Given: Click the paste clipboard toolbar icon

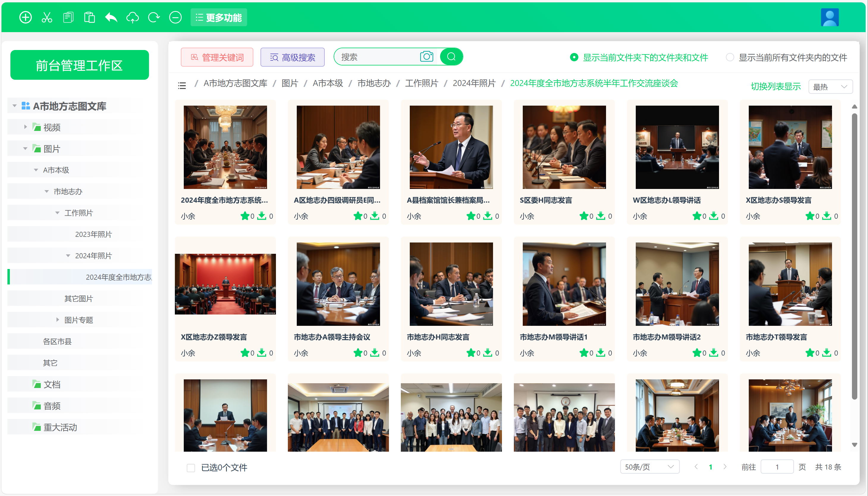Looking at the screenshot, I should (90, 17).
